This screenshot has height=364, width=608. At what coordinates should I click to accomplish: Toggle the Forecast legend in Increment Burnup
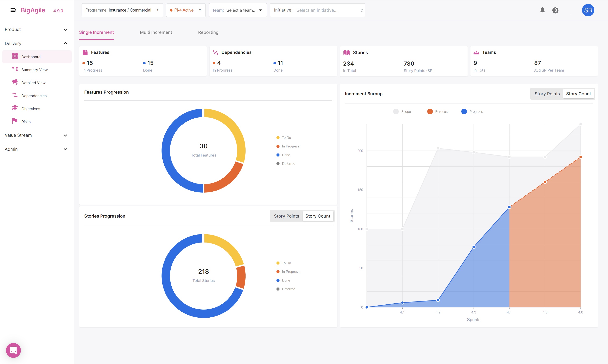(x=438, y=111)
